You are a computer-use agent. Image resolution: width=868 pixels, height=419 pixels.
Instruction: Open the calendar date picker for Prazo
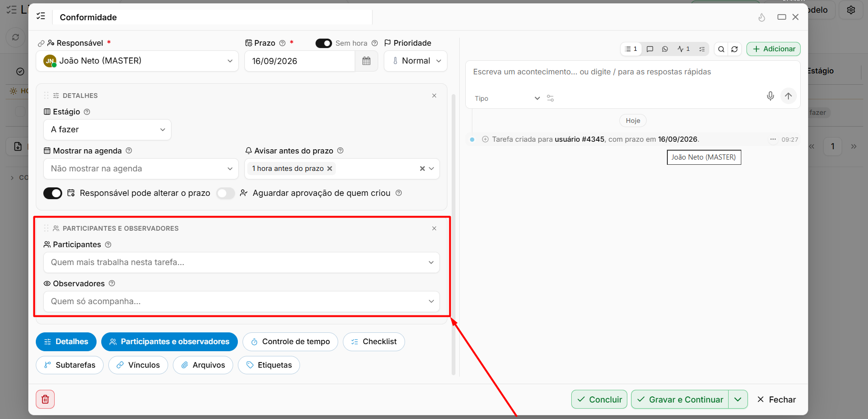pyautogui.click(x=366, y=61)
